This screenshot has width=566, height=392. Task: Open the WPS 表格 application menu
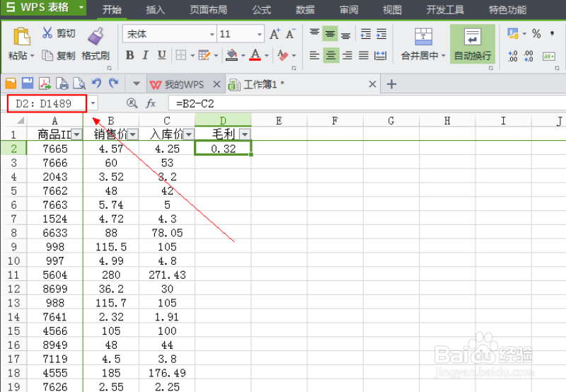click(x=44, y=7)
